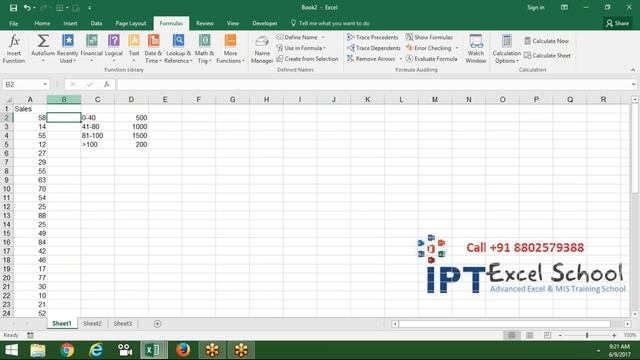Open Customize Quick Access Toolbar dropdown
The image size is (640, 360).
pyautogui.click(x=89, y=7)
